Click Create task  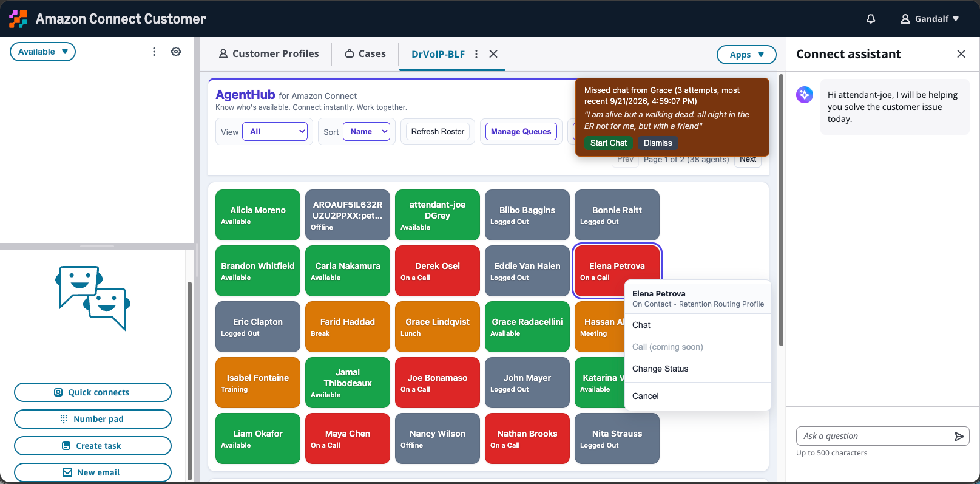pyautogui.click(x=93, y=446)
